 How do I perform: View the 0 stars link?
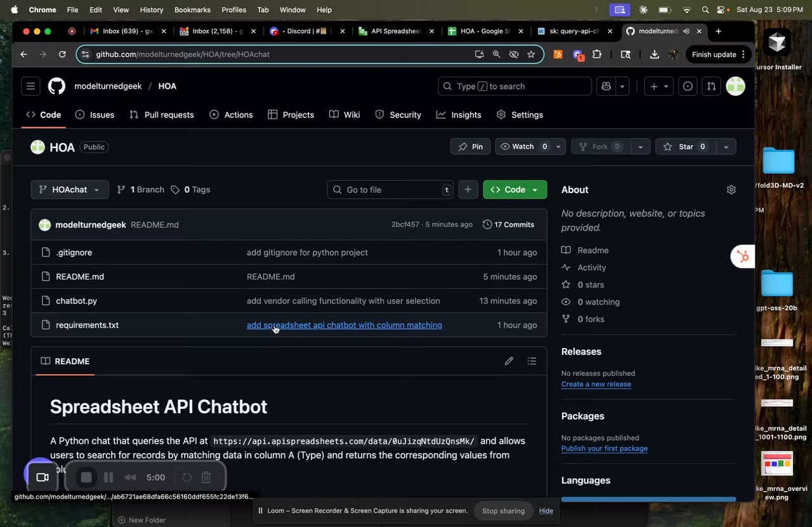[x=583, y=285]
